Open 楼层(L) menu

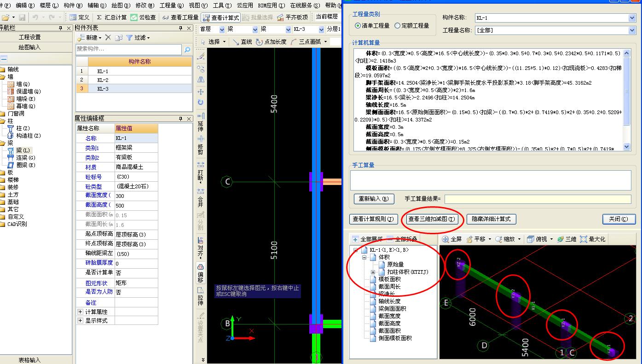(49, 5)
